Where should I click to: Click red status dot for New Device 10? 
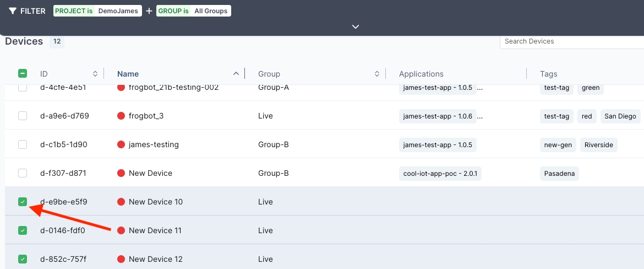[122, 202]
